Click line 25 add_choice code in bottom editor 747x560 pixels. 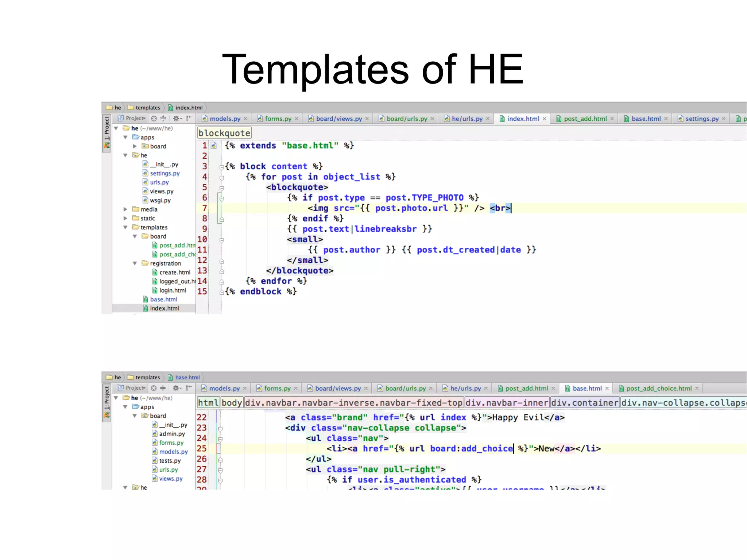(487, 449)
